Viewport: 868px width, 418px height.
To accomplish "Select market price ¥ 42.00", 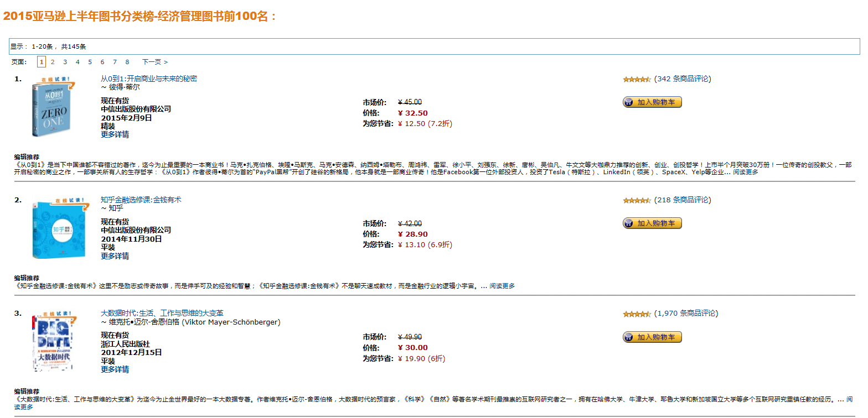I will 410,223.
